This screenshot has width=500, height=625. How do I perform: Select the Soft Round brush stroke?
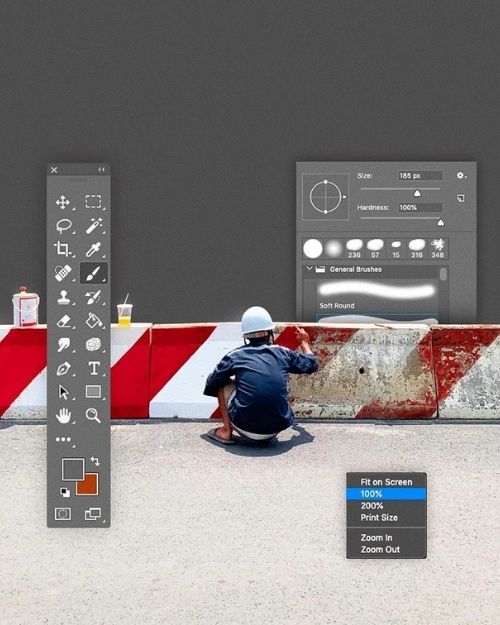(377, 295)
